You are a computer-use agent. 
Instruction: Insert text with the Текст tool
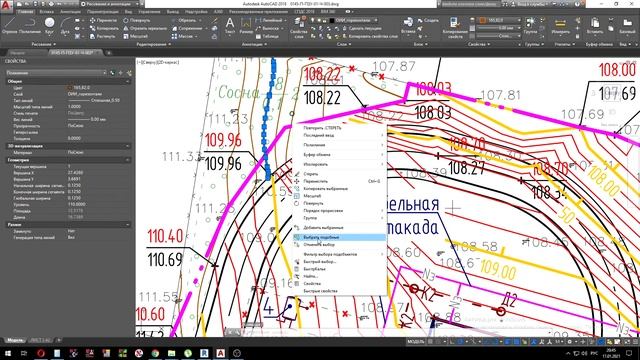click(230, 26)
